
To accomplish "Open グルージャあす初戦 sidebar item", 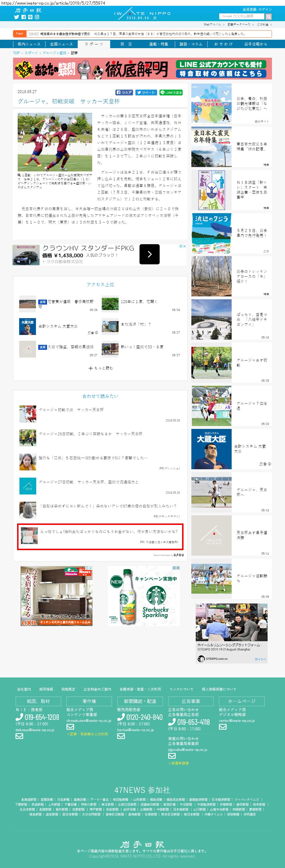I will tap(231, 363).
